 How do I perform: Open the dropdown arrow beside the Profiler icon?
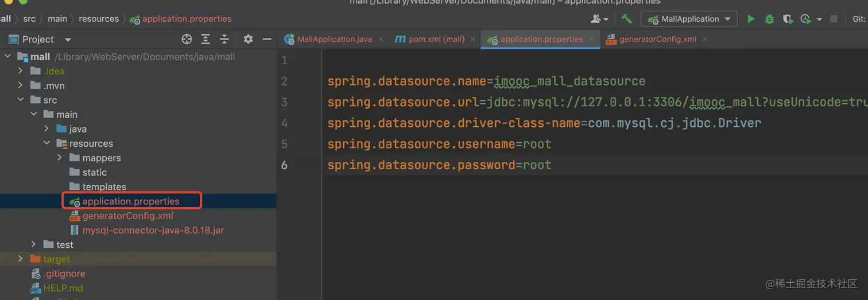[x=819, y=20]
